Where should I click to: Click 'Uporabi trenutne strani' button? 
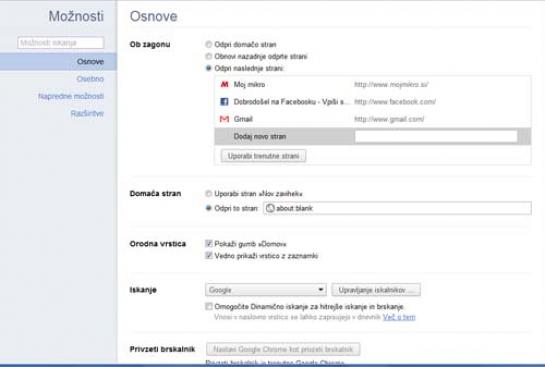pyautogui.click(x=263, y=156)
